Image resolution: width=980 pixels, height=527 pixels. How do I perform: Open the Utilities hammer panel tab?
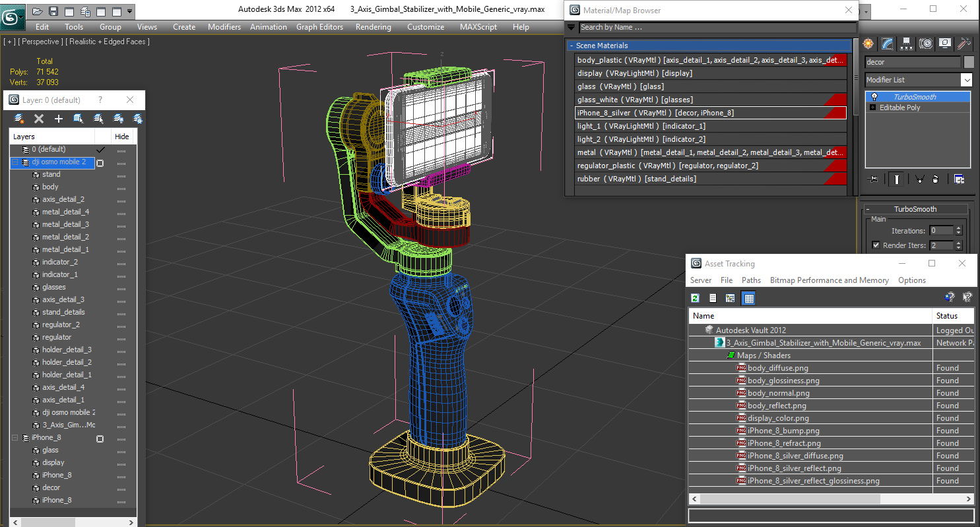point(964,44)
